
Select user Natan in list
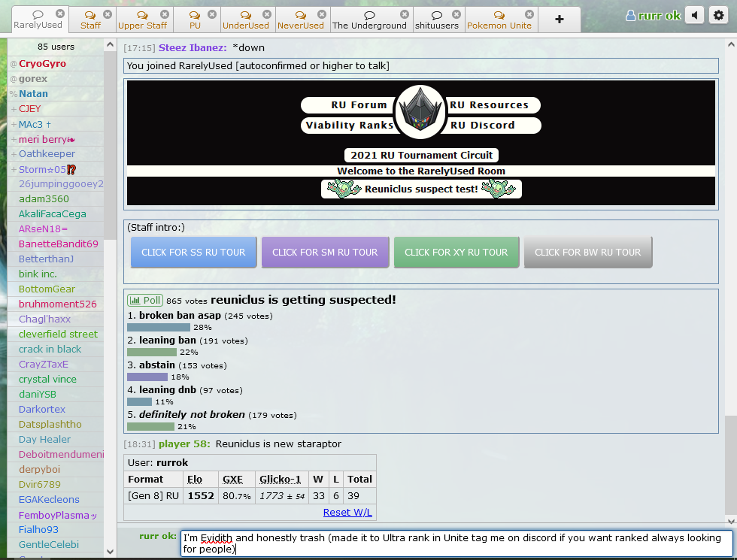pos(56,93)
